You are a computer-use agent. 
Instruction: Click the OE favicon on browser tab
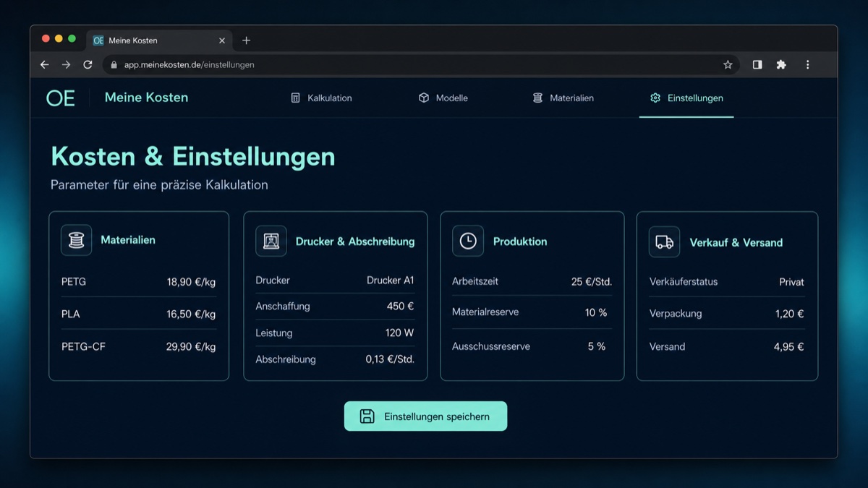98,40
